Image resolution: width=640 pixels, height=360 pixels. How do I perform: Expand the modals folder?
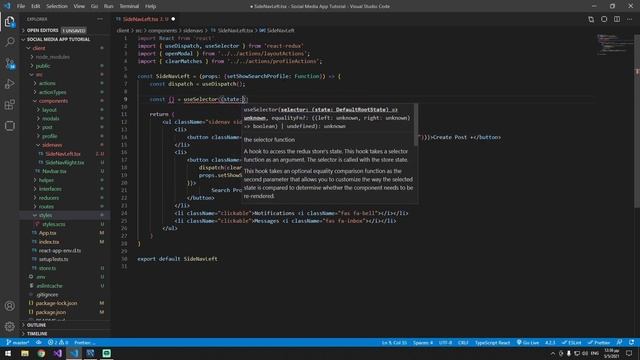point(51,118)
